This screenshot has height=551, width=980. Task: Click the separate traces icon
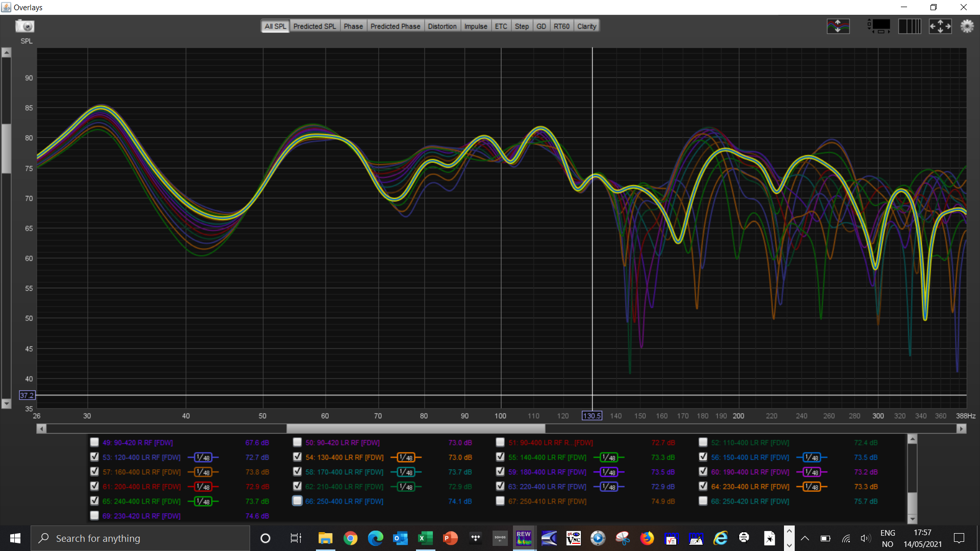[838, 26]
